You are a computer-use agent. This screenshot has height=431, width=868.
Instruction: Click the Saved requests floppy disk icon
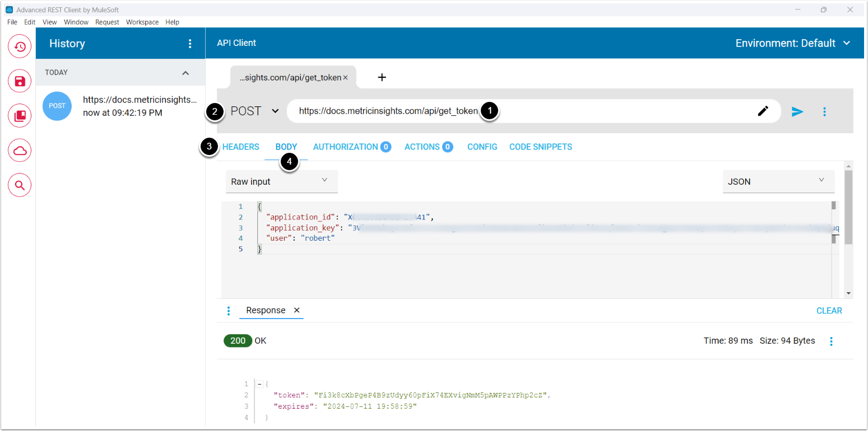(20, 81)
